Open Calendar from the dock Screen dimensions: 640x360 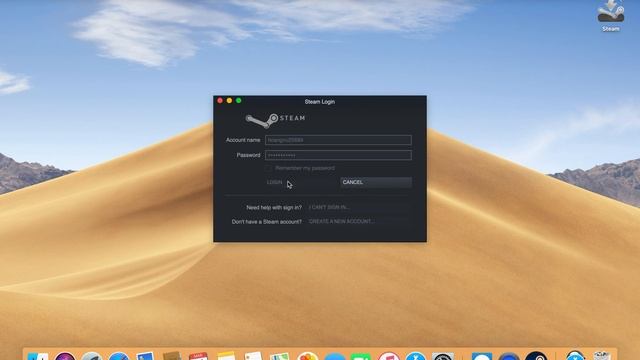coord(199,356)
